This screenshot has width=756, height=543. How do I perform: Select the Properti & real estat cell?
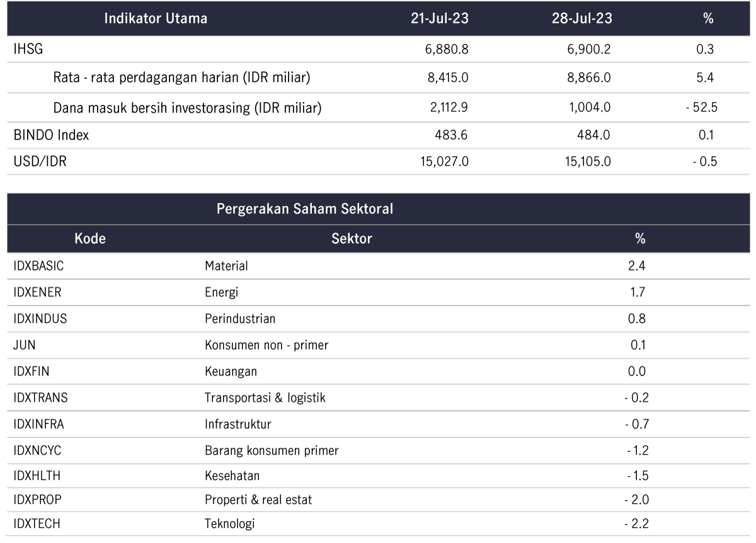click(x=258, y=500)
